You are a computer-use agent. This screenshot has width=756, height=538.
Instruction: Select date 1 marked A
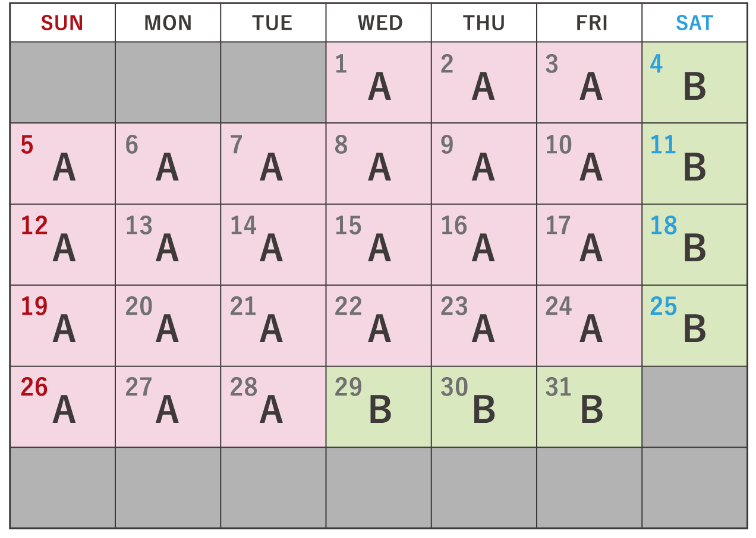click(379, 83)
